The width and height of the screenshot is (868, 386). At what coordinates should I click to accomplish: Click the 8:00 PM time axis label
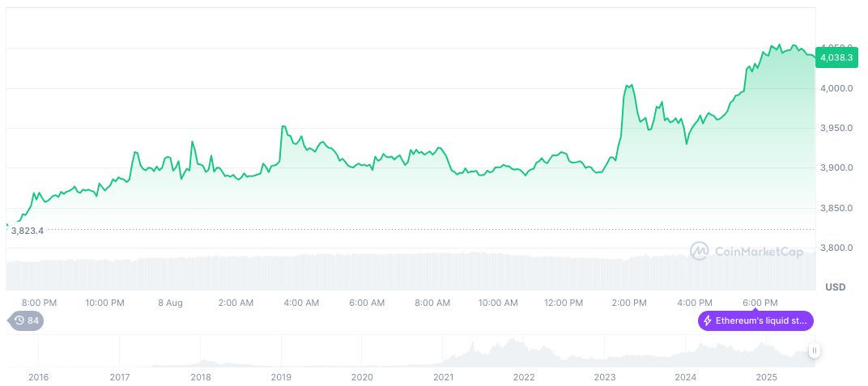point(39,303)
